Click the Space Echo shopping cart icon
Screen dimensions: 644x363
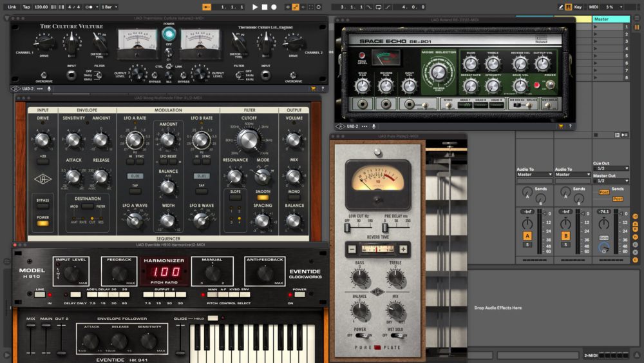(561, 126)
